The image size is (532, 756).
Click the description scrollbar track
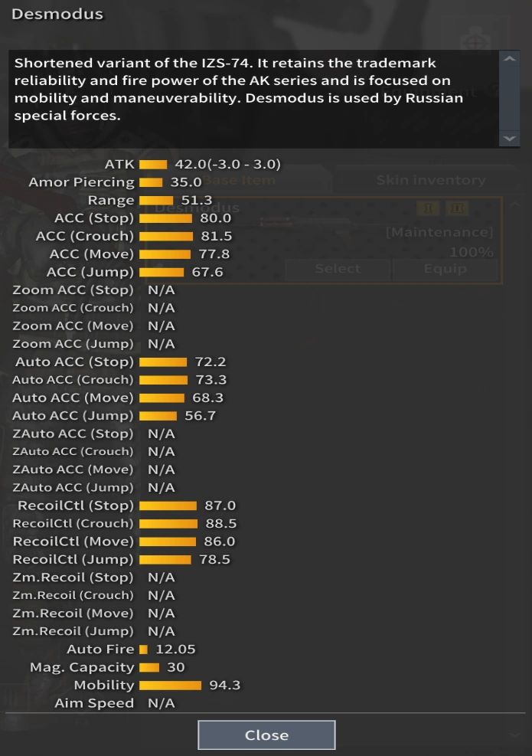508,98
